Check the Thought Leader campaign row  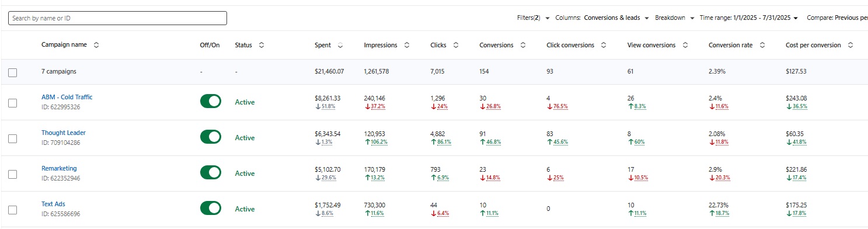point(13,138)
